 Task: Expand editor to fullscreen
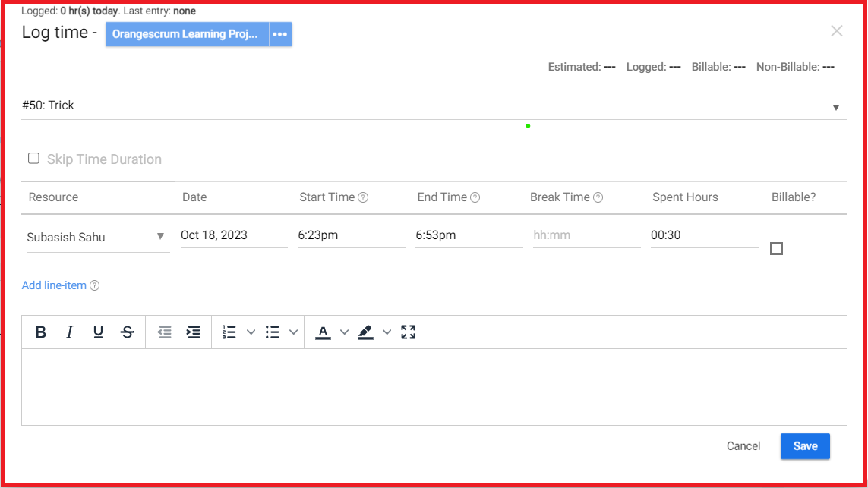pyautogui.click(x=408, y=332)
